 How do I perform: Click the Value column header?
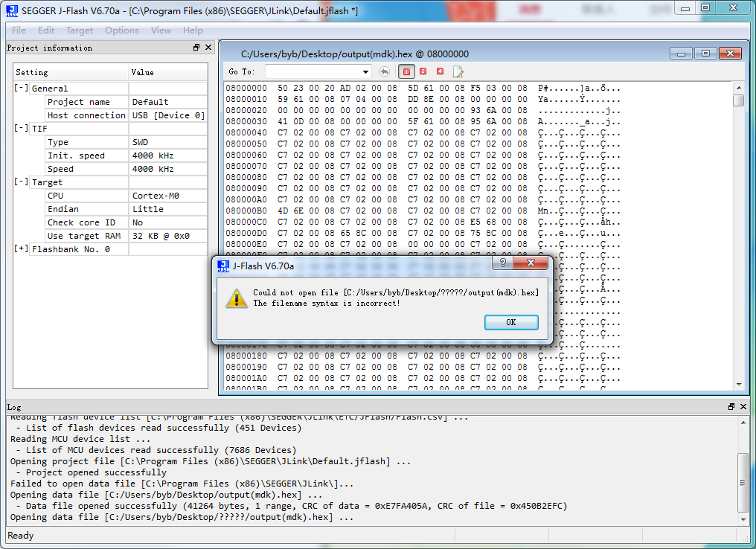coord(167,72)
